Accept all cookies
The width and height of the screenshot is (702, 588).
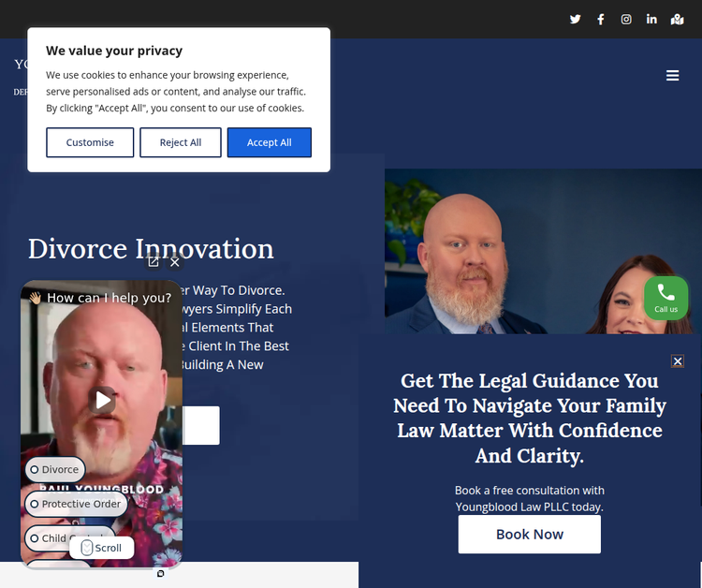269,142
